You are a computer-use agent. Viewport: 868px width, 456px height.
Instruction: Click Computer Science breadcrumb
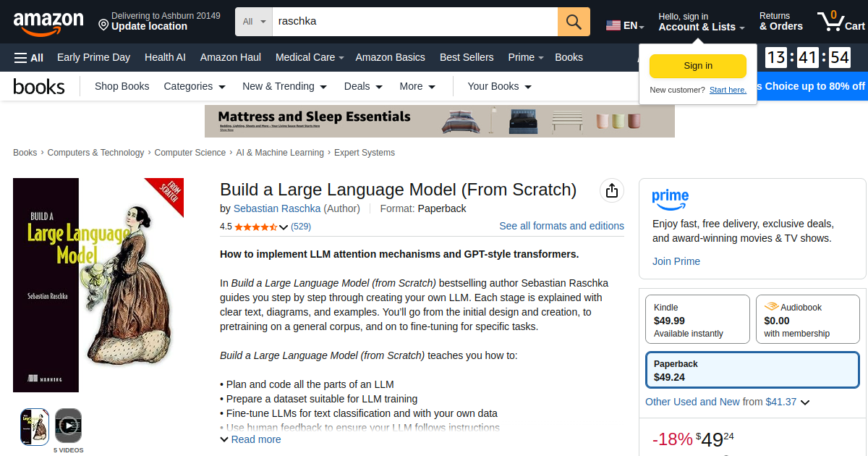(x=190, y=153)
